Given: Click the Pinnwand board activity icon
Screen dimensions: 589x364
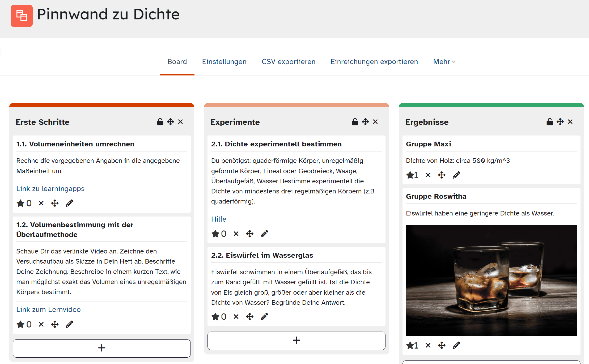Looking at the screenshot, I should 22,16.
